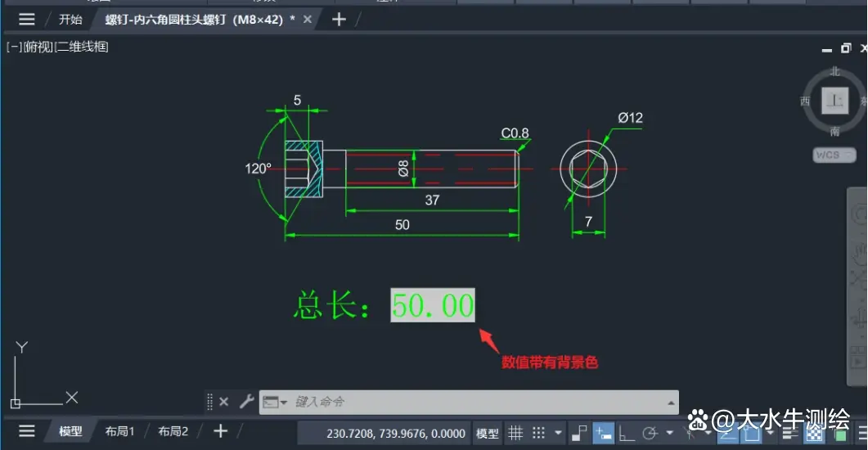Open the 开始 start tab
868x450 pixels.
tap(71, 20)
